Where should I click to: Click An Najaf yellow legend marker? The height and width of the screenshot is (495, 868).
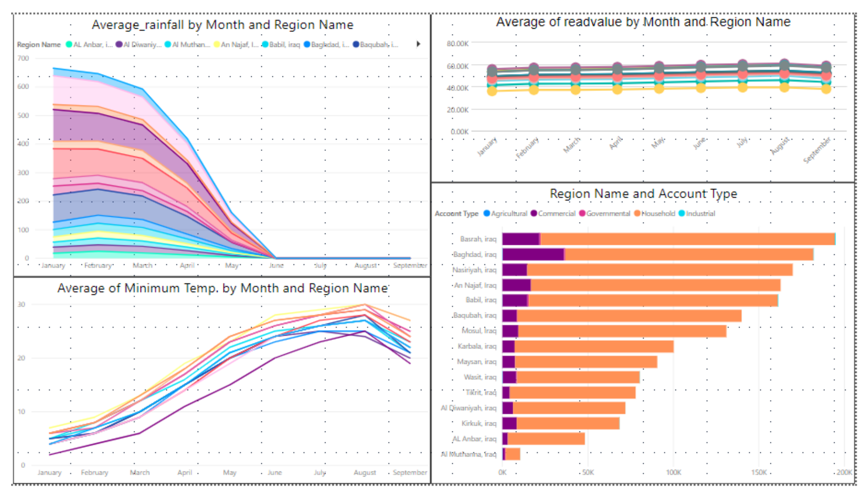[x=217, y=44]
